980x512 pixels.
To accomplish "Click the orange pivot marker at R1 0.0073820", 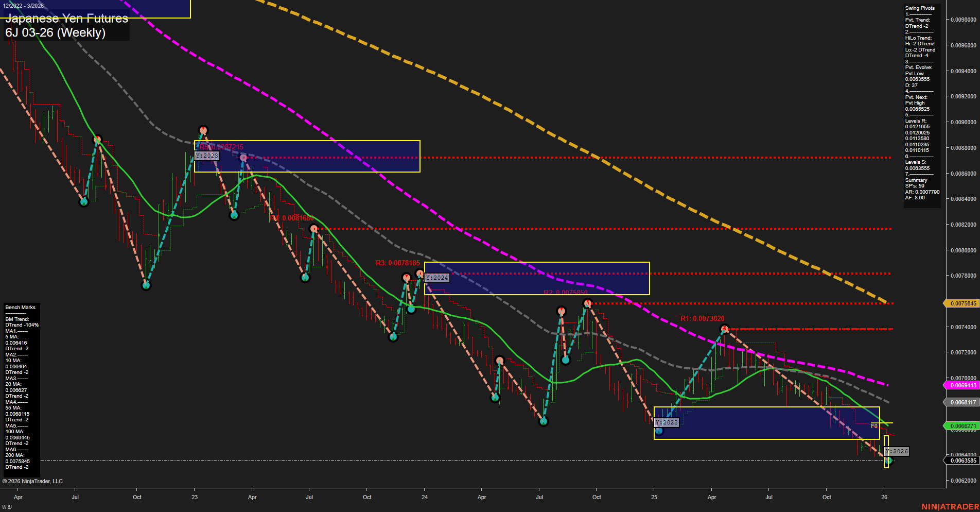I will pyautogui.click(x=725, y=327).
